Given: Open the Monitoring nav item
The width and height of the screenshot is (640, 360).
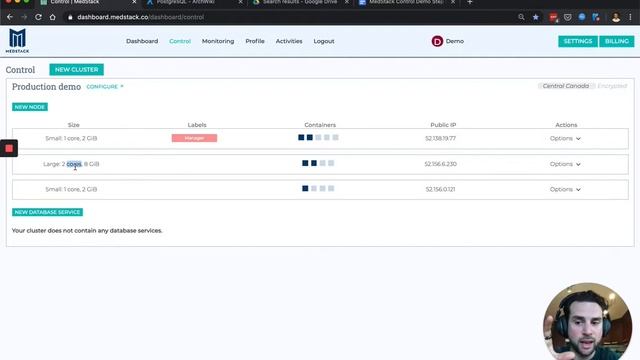Looking at the screenshot, I should tap(218, 41).
